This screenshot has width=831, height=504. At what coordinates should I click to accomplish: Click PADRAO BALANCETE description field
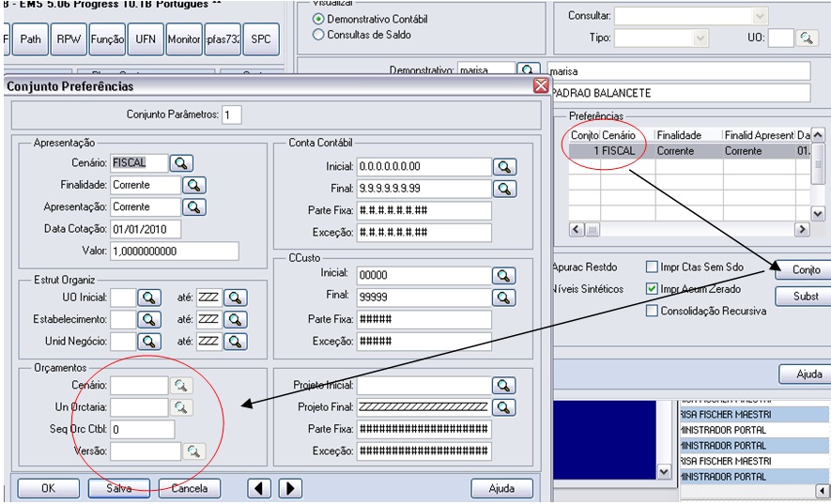pyautogui.click(x=680, y=93)
